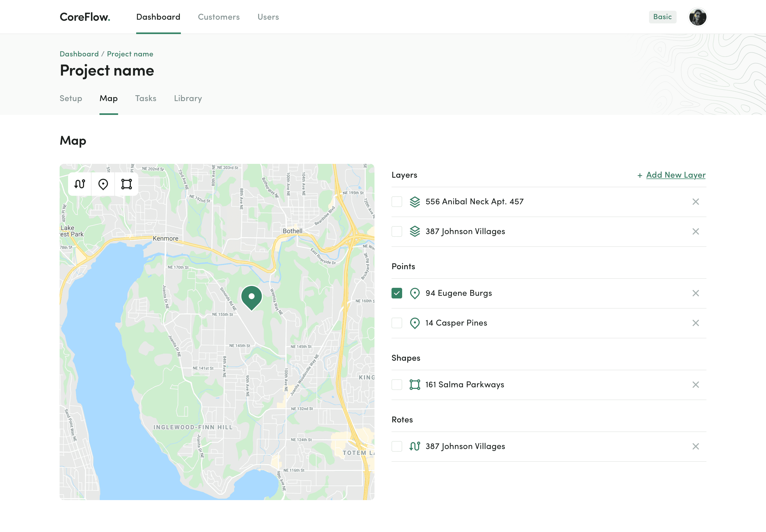Open the user avatar profile picture
Viewport: 766px width, 532px height.
coord(697,17)
